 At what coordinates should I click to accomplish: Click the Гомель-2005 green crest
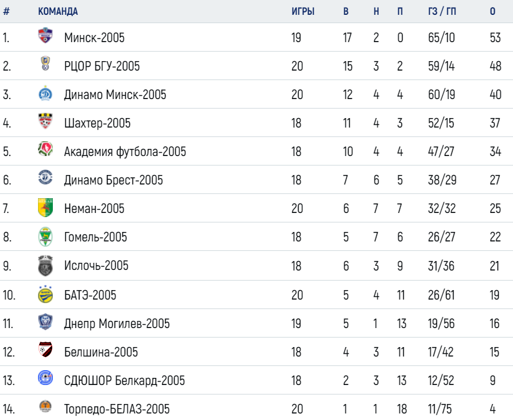46,237
